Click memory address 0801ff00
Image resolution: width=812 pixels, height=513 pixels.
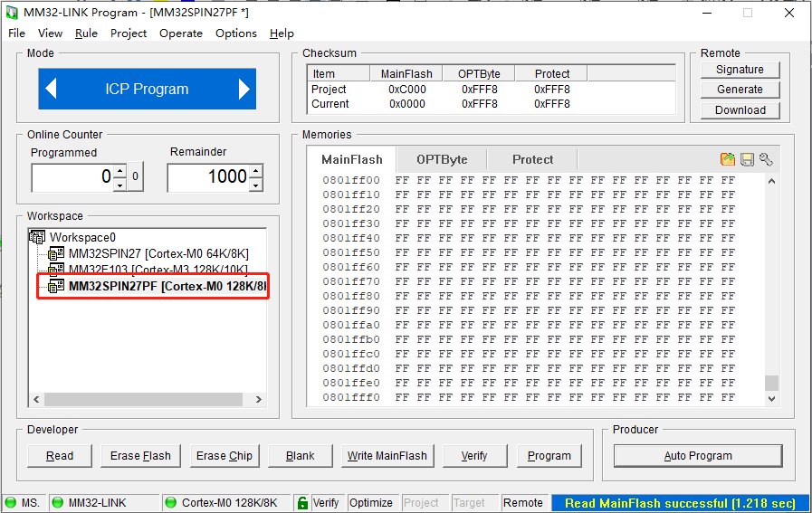tap(351, 180)
